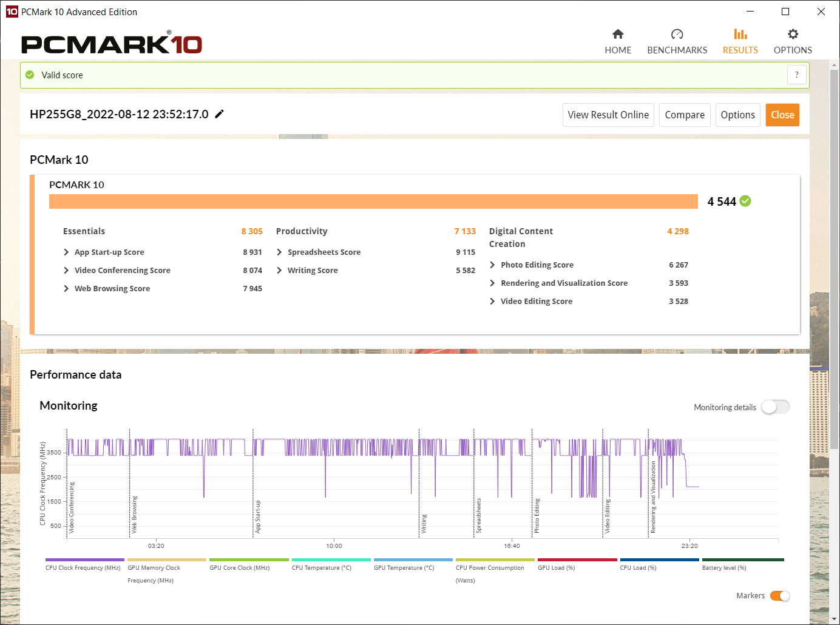The image size is (840, 625).
Task: Click the Home icon in navigation
Action: (x=618, y=35)
